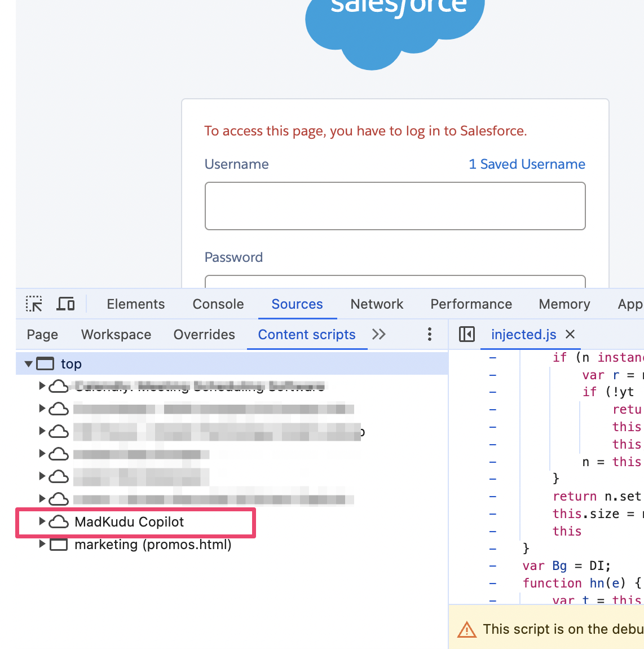The image size is (644, 649).
Task: Toggle the device toolbar icon
Action: tap(65, 304)
